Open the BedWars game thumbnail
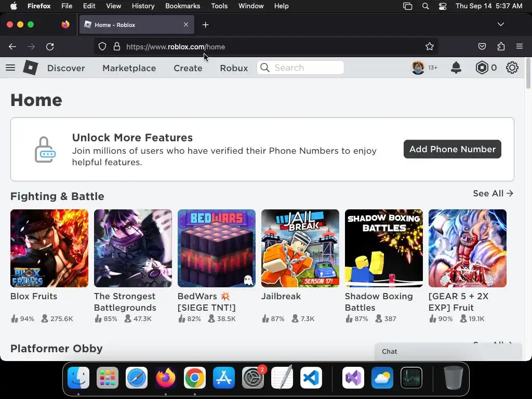This screenshot has height=399, width=532. 217,248
